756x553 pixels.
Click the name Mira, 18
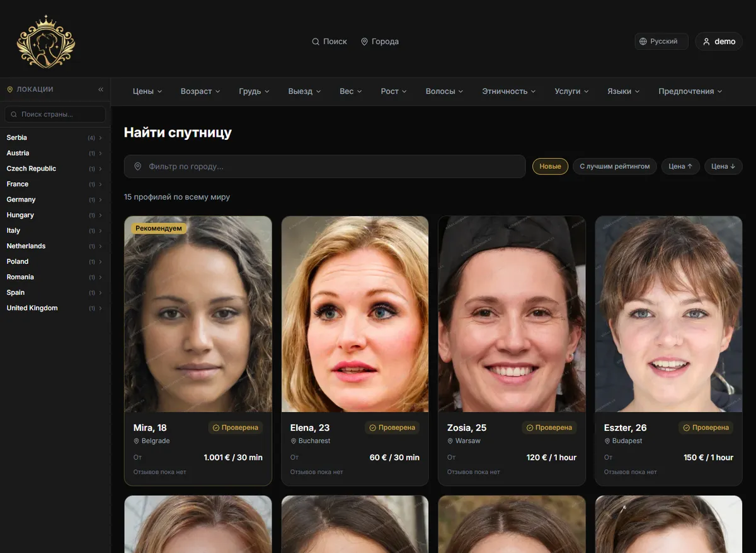[x=150, y=428]
